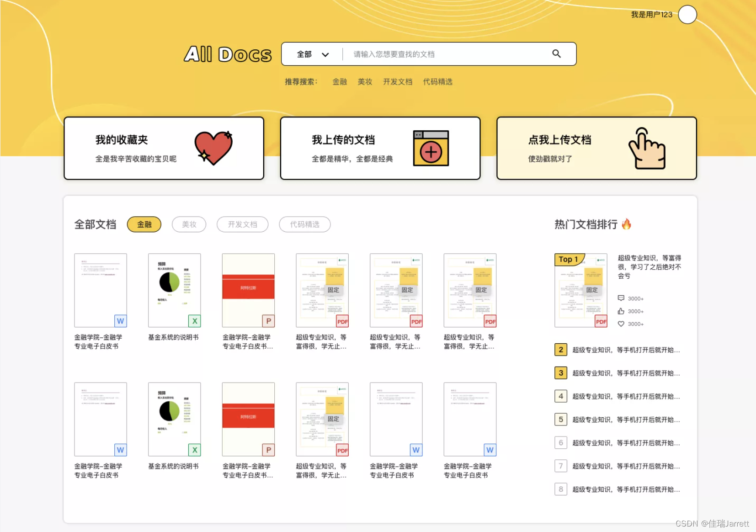The height and width of the screenshot is (532, 756).
Task: Select the active 金融 filter tab
Action: pos(144,224)
